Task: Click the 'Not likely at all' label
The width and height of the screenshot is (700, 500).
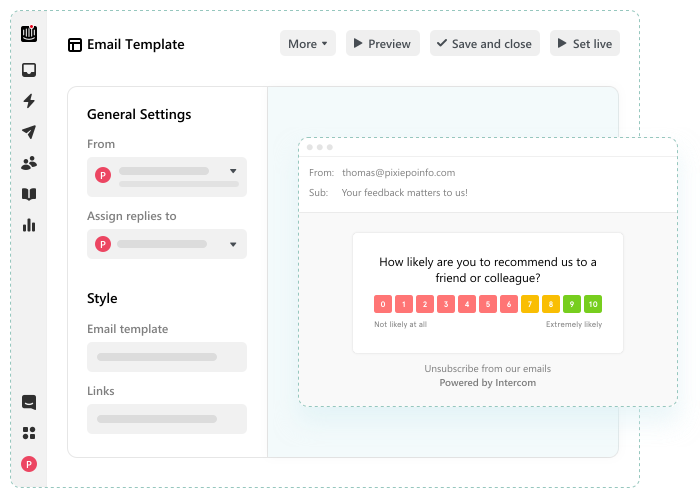Action: pyautogui.click(x=400, y=325)
